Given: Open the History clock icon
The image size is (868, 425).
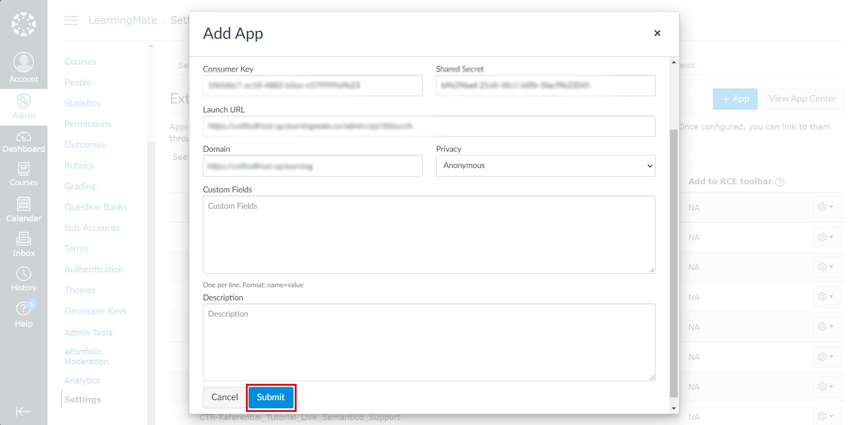Looking at the screenshot, I should click(x=24, y=274).
